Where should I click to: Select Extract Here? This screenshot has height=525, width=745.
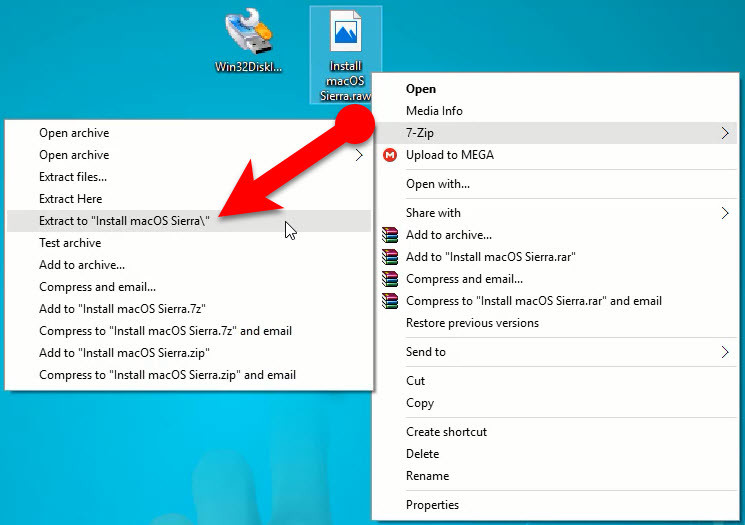189,199
